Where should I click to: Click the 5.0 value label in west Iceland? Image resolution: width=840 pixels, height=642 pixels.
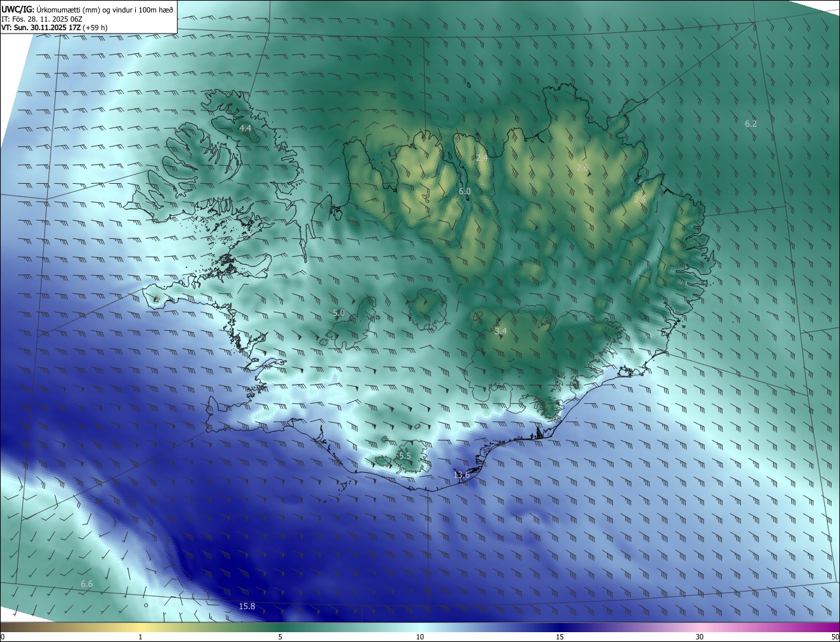(x=339, y=313)
